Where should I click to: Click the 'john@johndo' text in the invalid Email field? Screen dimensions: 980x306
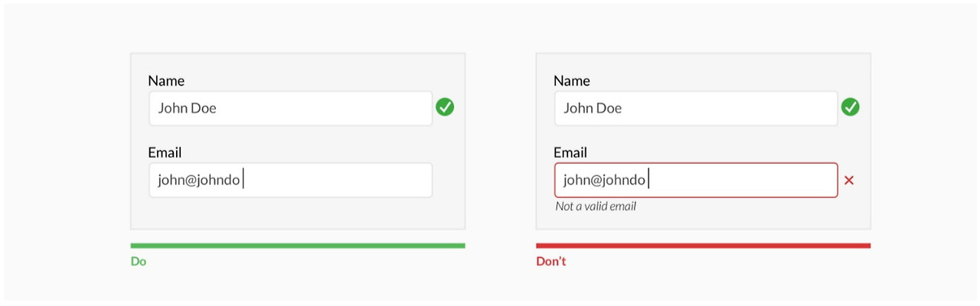pyautogui.click(x=605, y=181)
